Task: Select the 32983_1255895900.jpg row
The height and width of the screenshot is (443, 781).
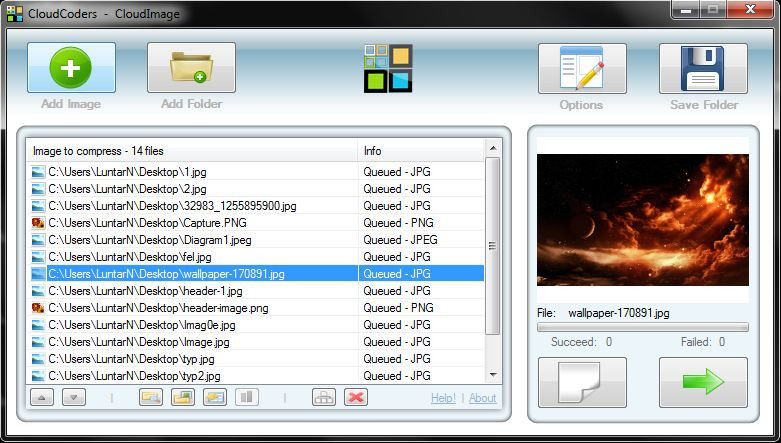Action: coord(255,206)
